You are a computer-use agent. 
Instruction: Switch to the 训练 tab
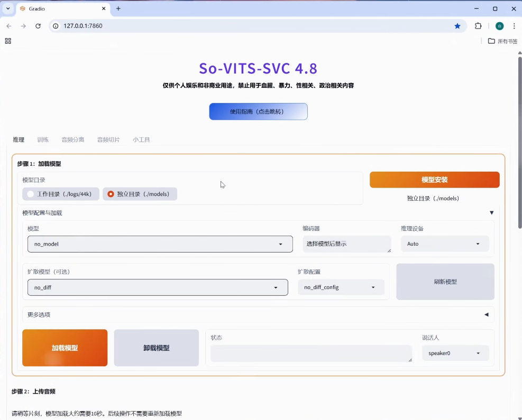coord(43,139)
